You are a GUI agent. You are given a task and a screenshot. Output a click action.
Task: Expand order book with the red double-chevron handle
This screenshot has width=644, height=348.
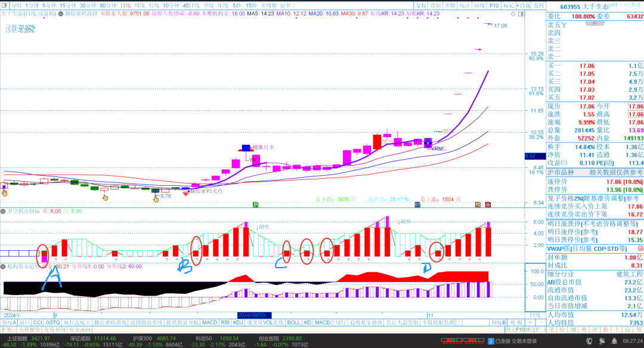[595, 23]
